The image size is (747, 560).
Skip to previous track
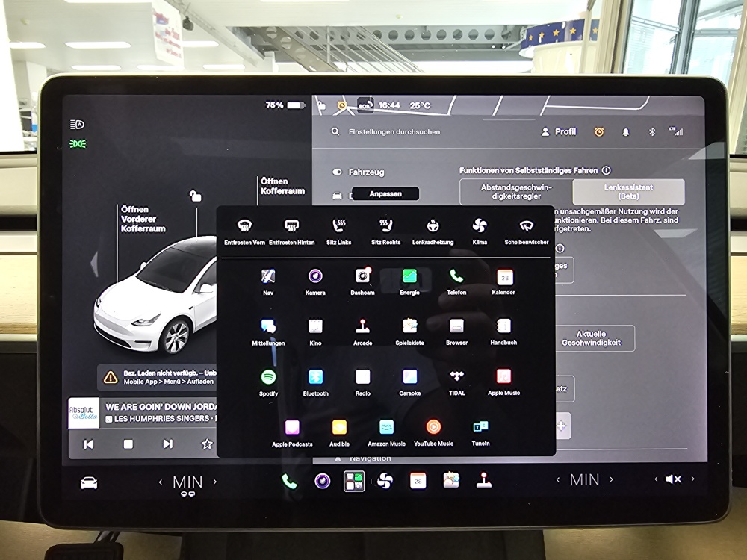(89, 444)
